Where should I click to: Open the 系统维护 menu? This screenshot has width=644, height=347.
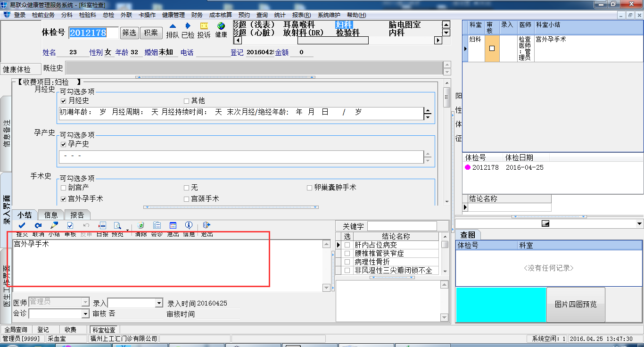tap(329, 15)
